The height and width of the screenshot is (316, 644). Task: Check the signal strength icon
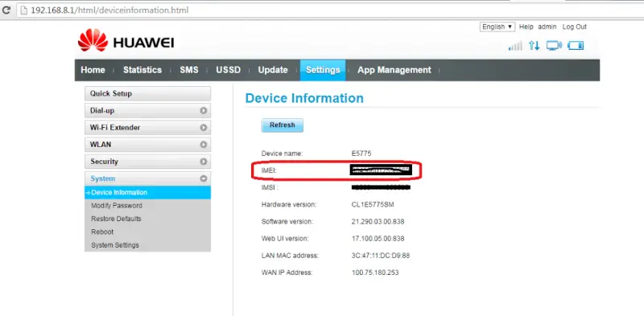515,46
